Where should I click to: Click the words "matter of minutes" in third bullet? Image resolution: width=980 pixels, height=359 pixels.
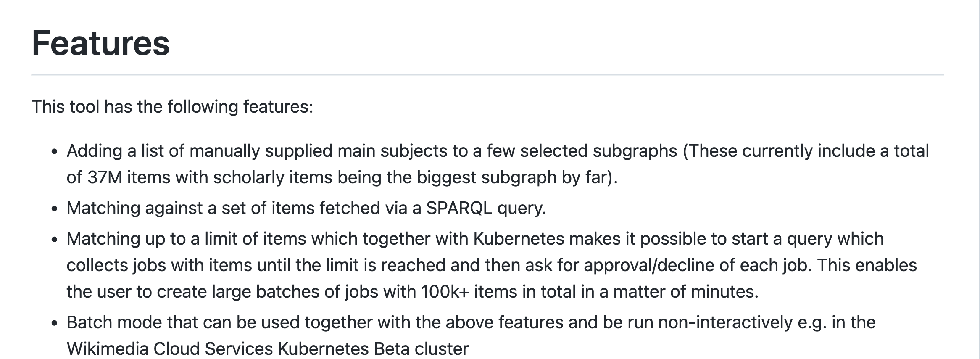[x=685, y=292]
